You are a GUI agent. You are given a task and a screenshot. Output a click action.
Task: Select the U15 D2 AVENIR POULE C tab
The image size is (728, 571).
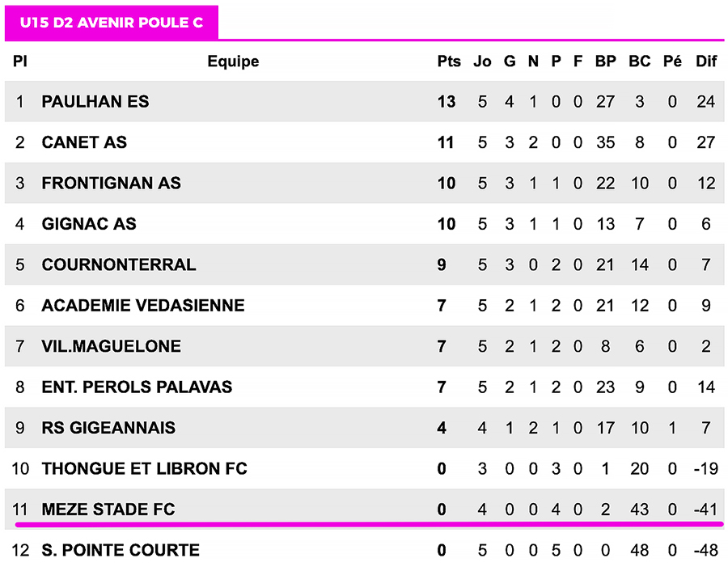coord(112,23)
